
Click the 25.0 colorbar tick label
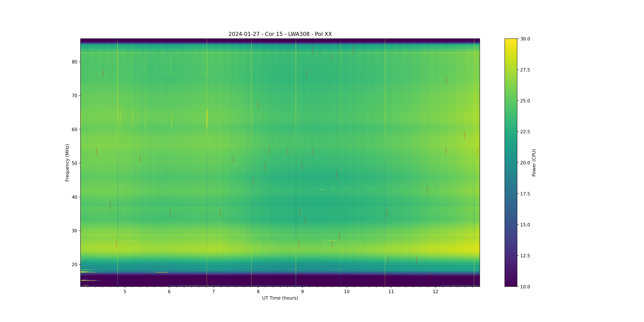tap(525, 101)
